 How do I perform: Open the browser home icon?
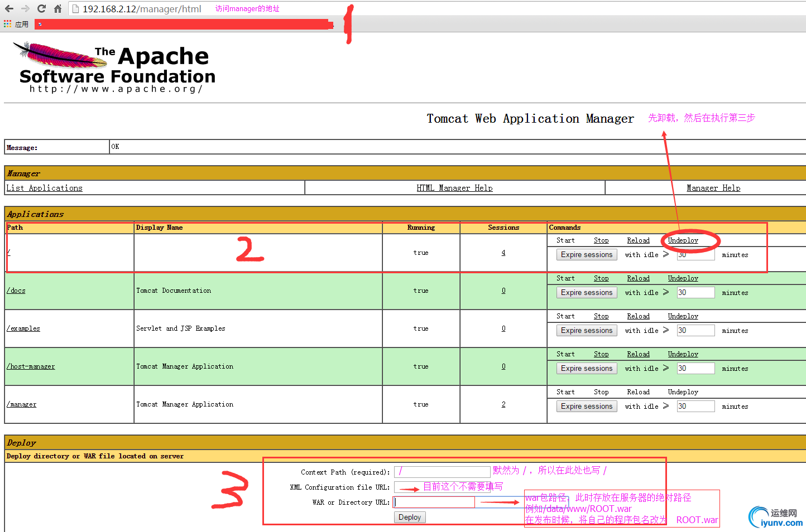57,8
